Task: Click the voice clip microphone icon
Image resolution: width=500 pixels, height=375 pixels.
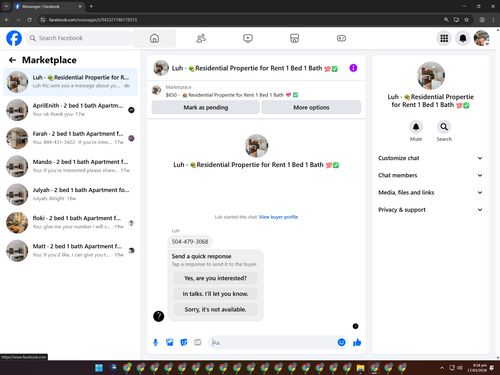Action: pos(155,342)
